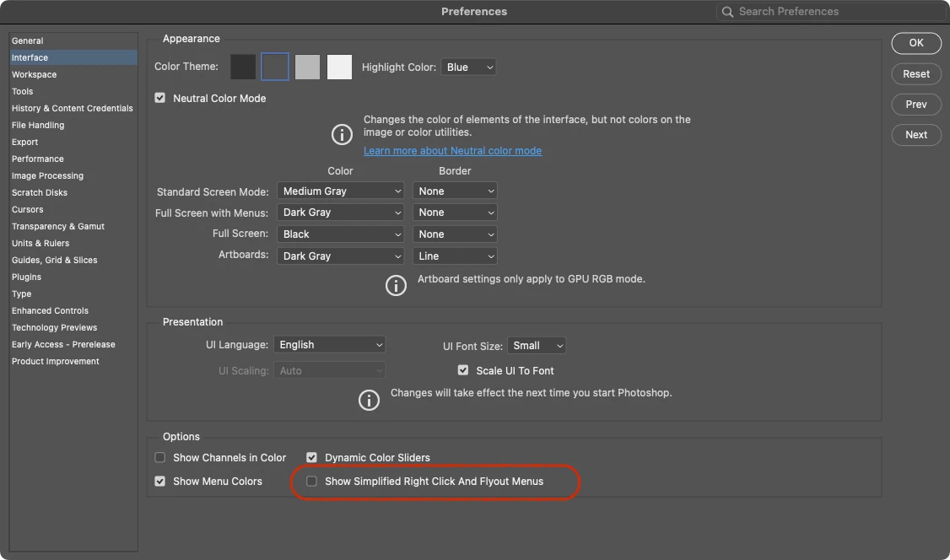Open Units & Rulers preferences
Image resolution: width=950 pixels, height=560 pixels.
73,244
